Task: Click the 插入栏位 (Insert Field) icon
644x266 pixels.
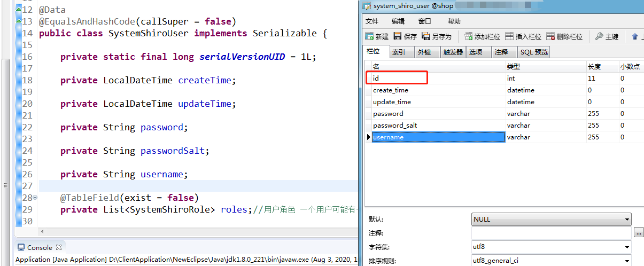Action: point(509,36)
